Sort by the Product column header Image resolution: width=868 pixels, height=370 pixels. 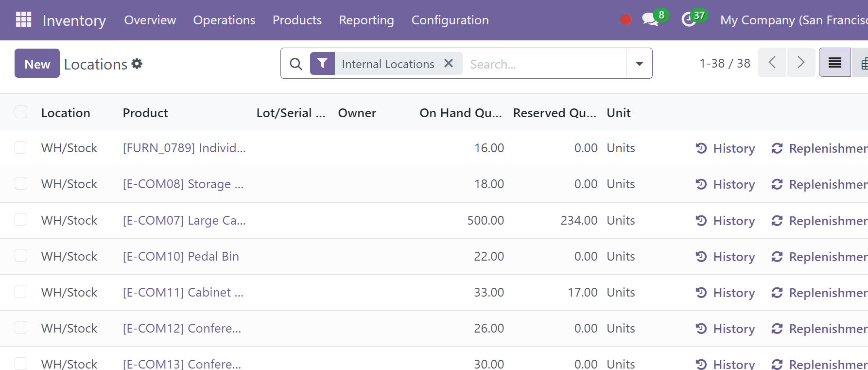coord(145,113)
